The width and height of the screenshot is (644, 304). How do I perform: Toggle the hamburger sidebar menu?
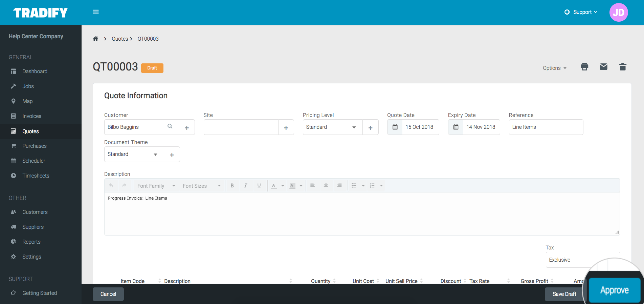coord(96,12)
